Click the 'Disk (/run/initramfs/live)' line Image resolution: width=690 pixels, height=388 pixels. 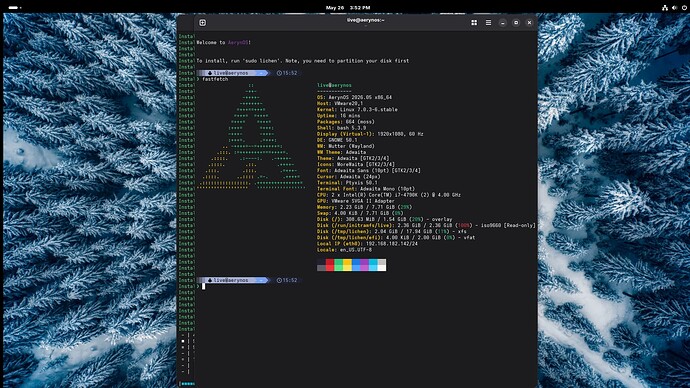click(x=426, y=225)
